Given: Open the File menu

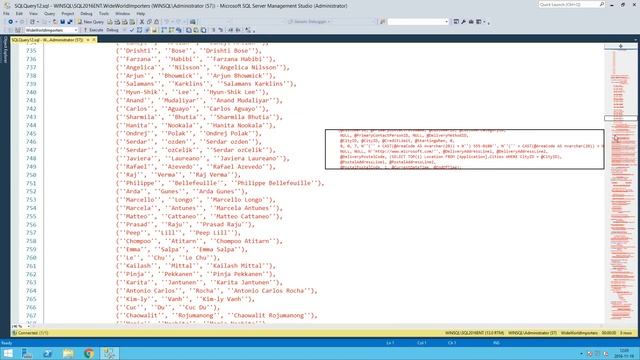Looking at the screenshot, I should (x=6, y=13).
